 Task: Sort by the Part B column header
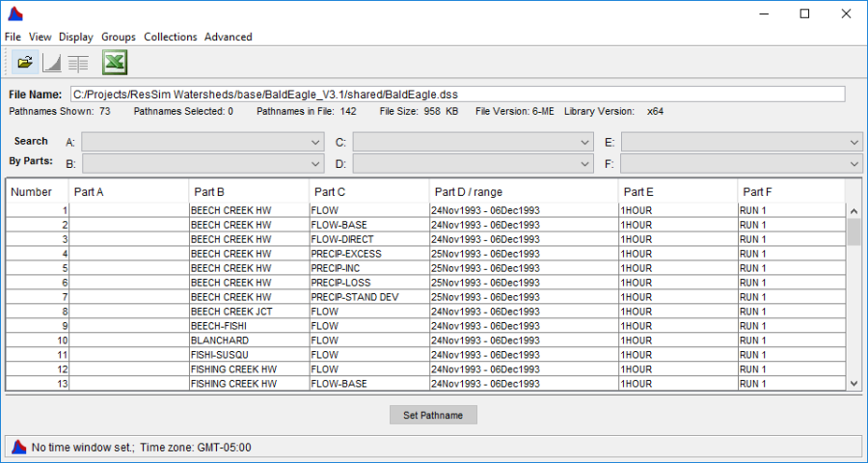coord(249,191)
